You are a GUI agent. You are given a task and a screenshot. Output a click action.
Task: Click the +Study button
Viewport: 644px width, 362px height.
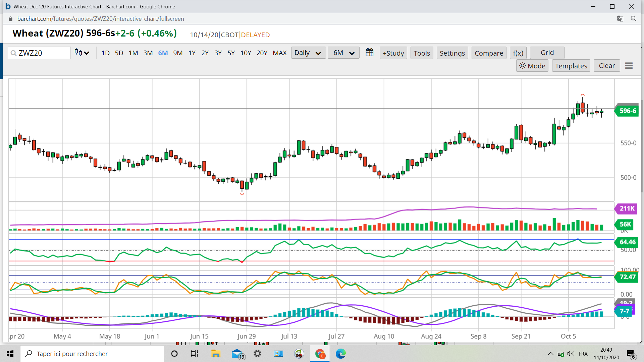coord(393,53)
